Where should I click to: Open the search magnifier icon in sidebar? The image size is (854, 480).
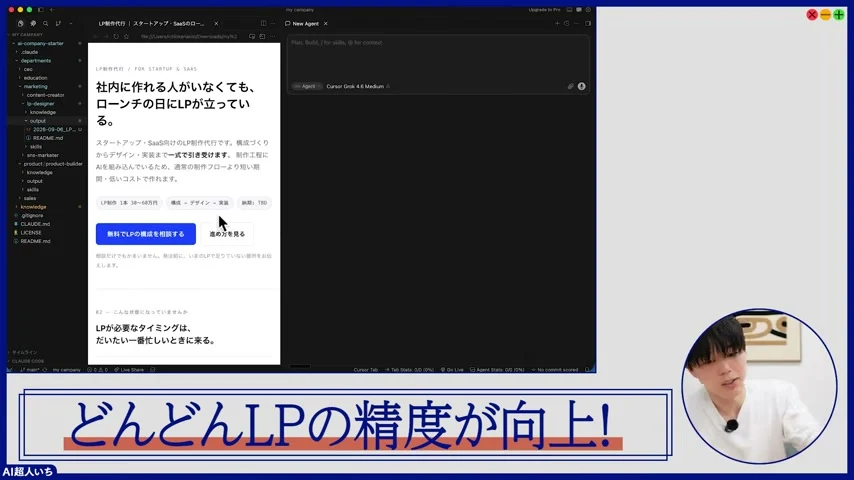(46, 23)
